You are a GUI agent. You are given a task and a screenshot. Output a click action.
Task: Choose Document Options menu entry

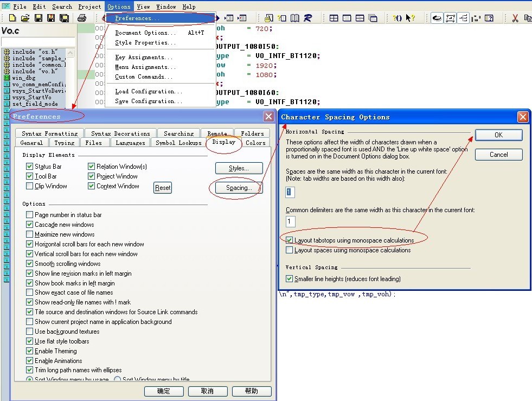[161, 33]
